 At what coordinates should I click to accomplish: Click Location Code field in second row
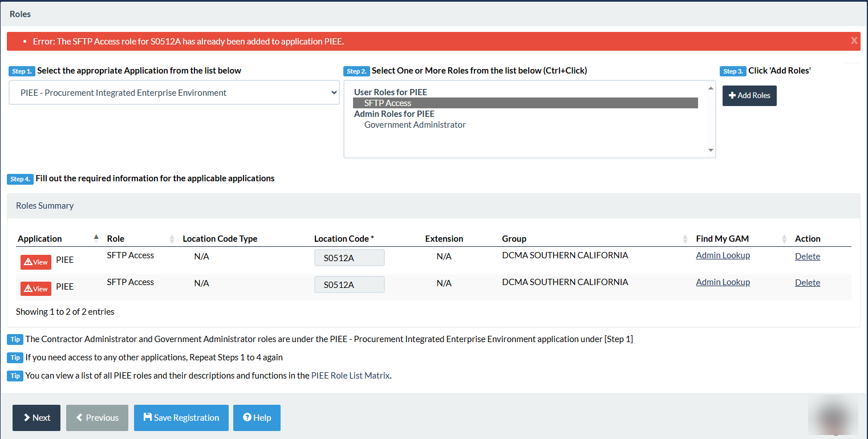350,284
